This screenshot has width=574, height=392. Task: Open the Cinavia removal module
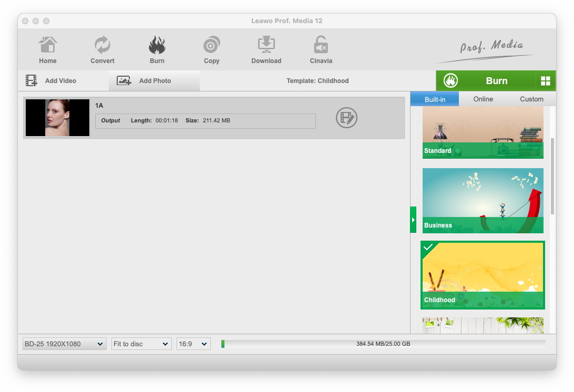pos(321,50)
